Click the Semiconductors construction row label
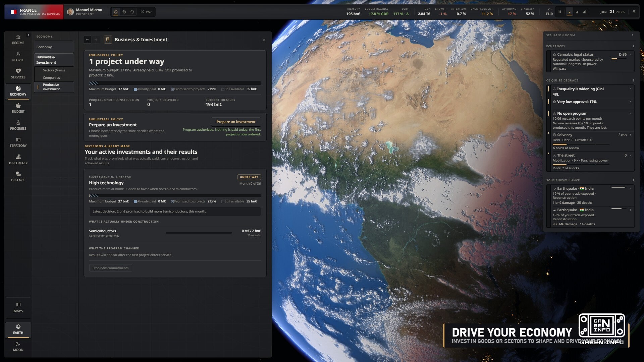The image size is (644, 362). (x=102, y=231)
